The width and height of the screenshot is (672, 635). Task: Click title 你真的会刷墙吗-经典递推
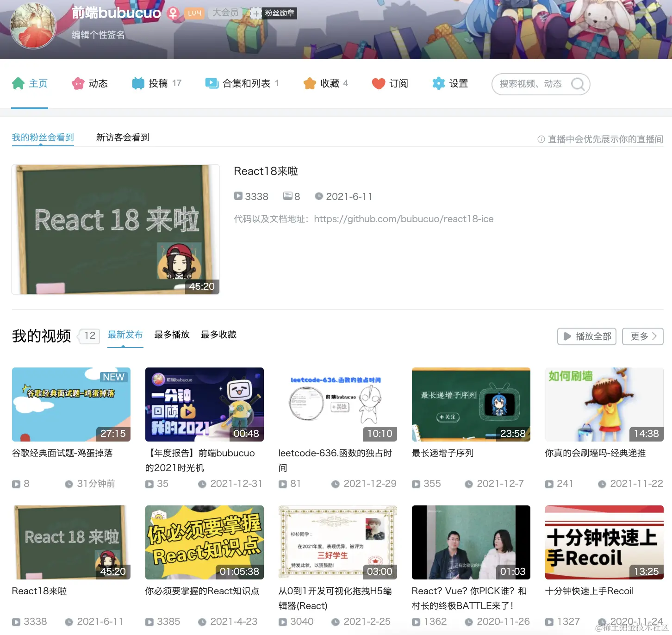(595, 453)
